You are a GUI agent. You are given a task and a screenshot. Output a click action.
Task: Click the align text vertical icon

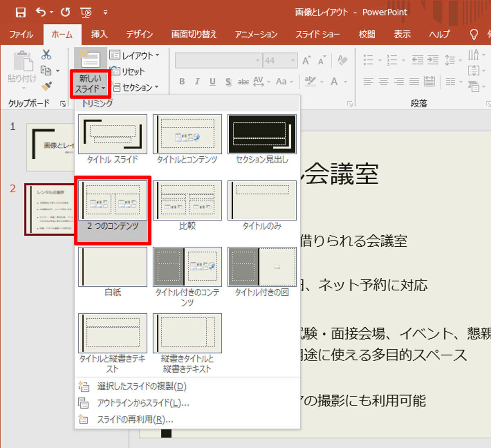(x=473, y=71)
